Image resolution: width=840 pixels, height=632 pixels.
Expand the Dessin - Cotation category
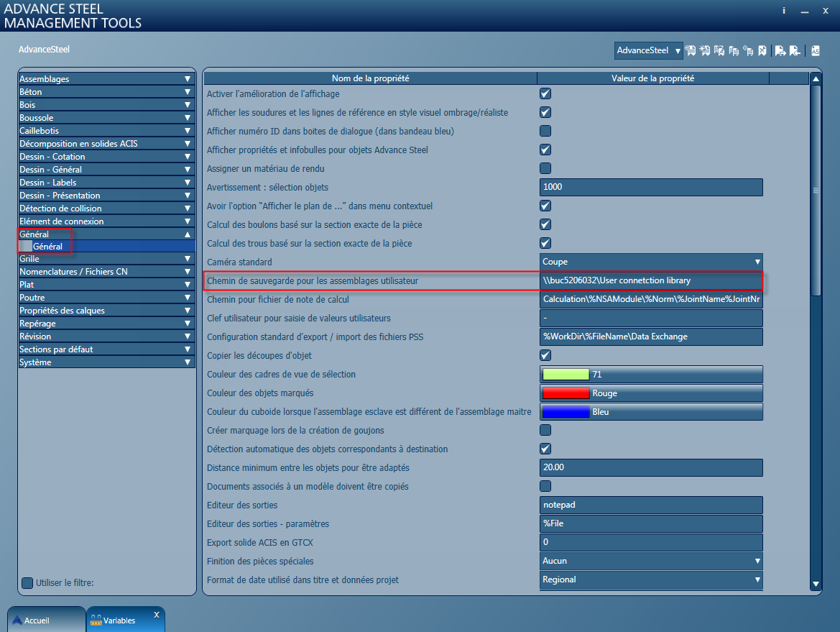click(x=106, y=157)
